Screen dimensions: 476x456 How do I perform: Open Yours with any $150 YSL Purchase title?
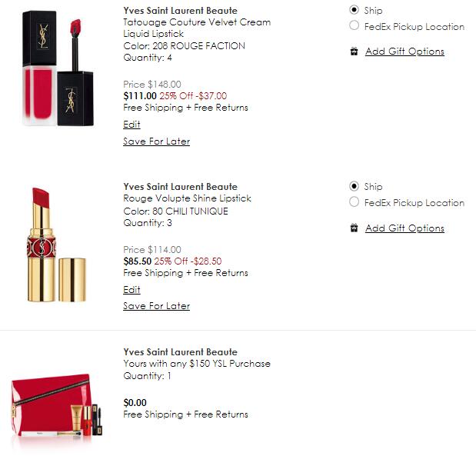coord(197,364)
